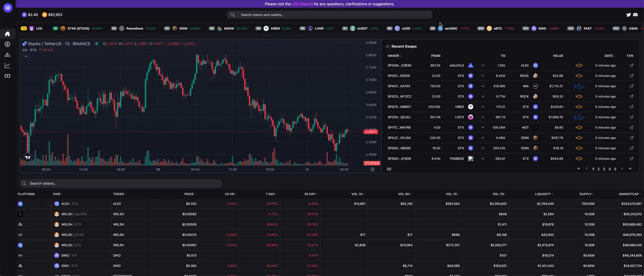Image resolution: width=644 pixels, height=276 pixels.
Task: Go to first page of swaps
Action: click(579, 169)
